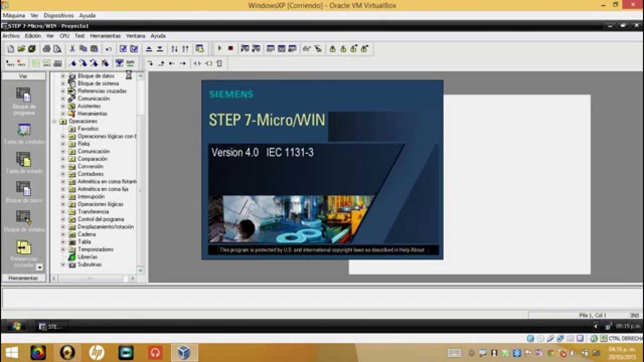Click the Upload from CPU icon
The image size is (644, 362).
149,49
